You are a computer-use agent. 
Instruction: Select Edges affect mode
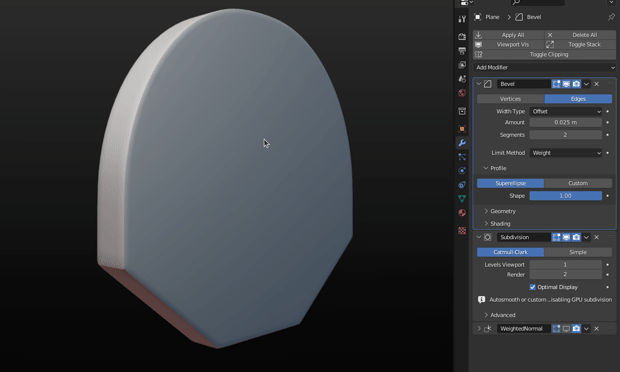[578, 99]
